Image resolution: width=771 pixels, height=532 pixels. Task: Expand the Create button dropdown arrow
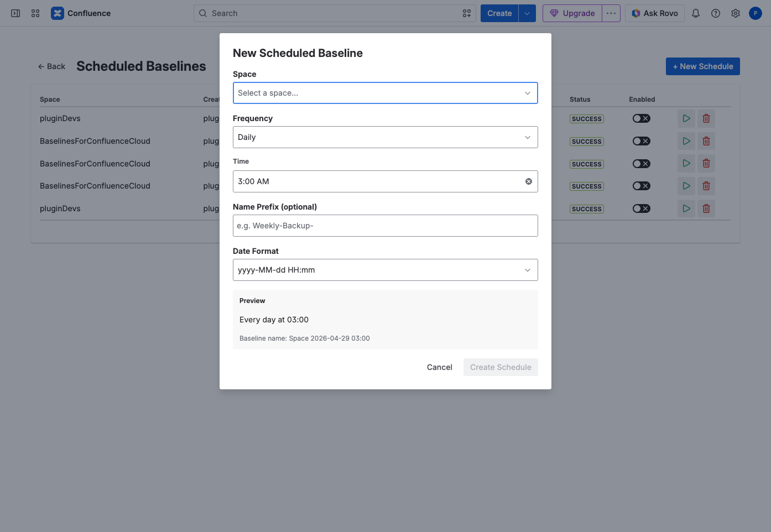click(x=527, y=13)
